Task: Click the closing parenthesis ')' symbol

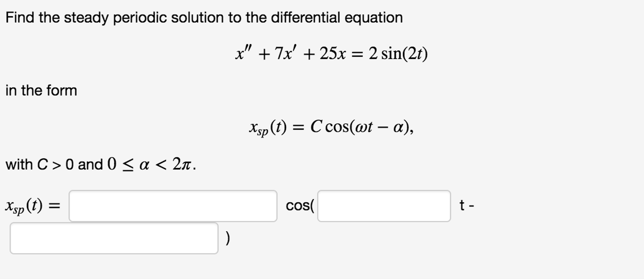Action: pyautogui.click(x=228, y=239)
